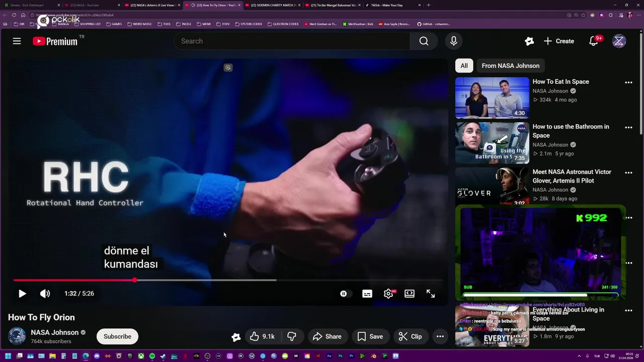644x362 pixels.
Task: Open NASA Johnson channel name link
Action: (55, 332)
